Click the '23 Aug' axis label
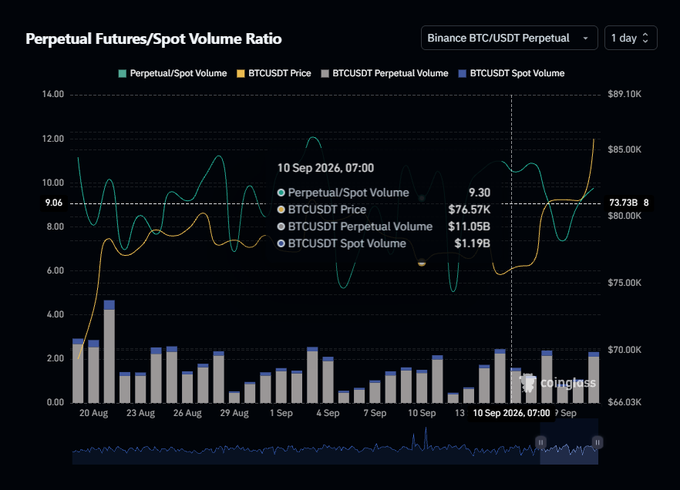 (141, 413)
